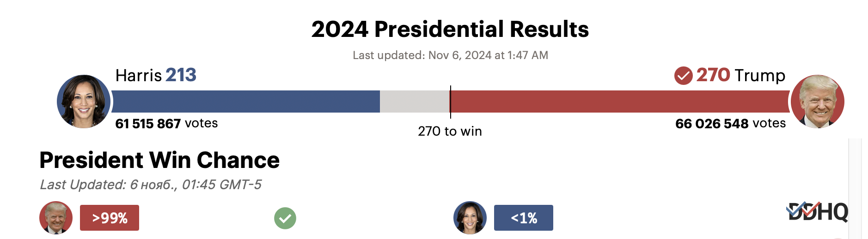The width and height of the screenshot is (868, 239).
Task: Click Trump's small avatar in Win Chance
Action: (56, 218)
